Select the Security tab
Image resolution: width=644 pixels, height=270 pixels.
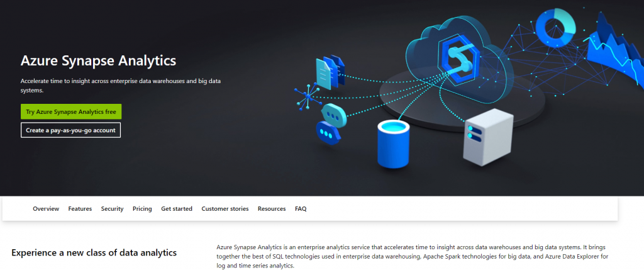[x=112, y=209]
